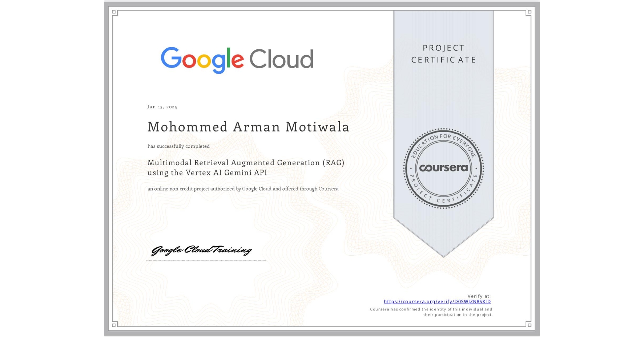Click the non-credit project authorization line
This screenshot has width=644, height=337.
coord(243,188)
